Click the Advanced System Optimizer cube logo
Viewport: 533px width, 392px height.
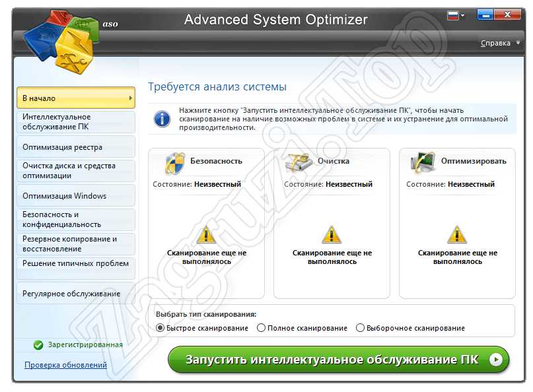(61, 42)
